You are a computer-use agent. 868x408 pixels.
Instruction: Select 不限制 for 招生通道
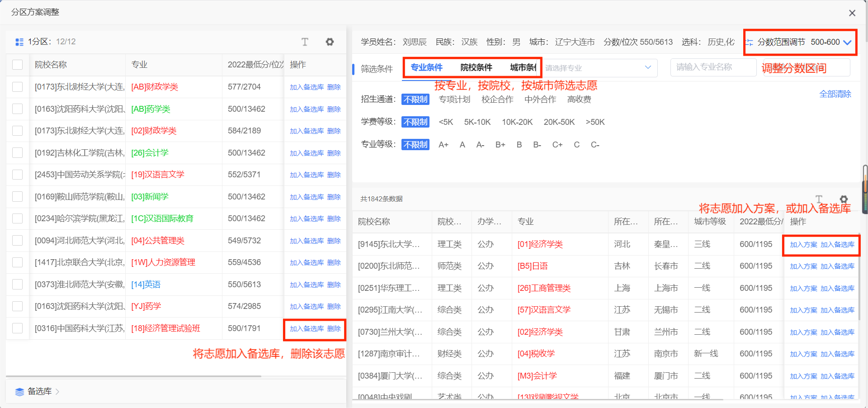tap(415, 99)
